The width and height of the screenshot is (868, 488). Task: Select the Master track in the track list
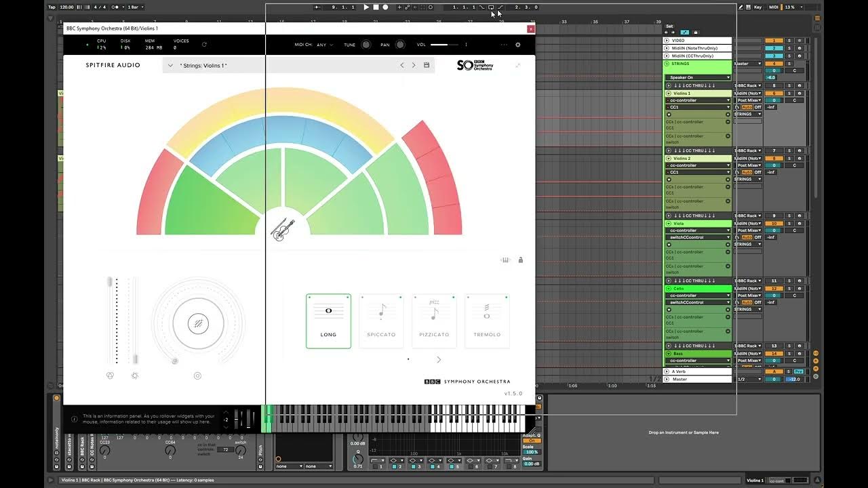pyautogui.click(x=698, y=379)
